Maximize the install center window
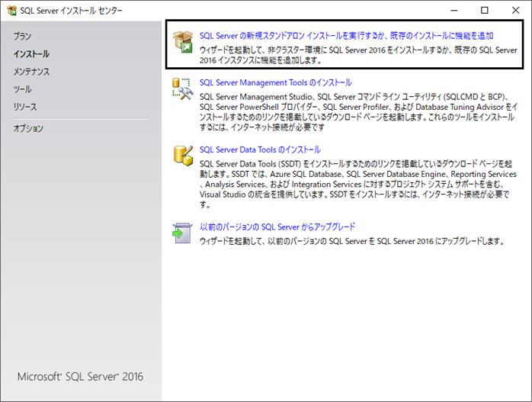The height and width of the screenshot is (402, 532). 485,11
